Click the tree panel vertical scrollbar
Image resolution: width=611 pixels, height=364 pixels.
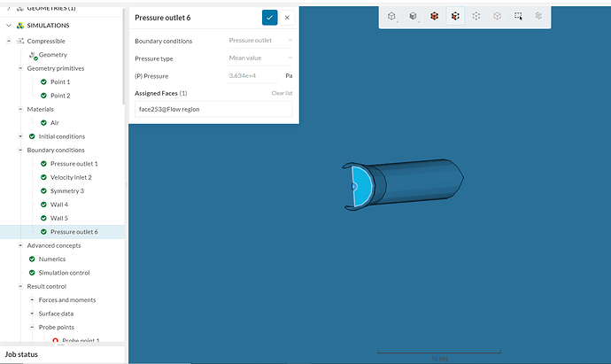124,57
